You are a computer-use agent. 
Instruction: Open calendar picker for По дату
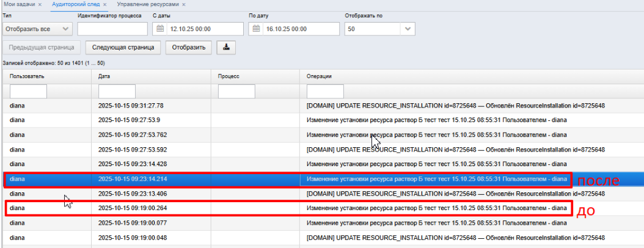pyautogui.click(x=256, y=29)
